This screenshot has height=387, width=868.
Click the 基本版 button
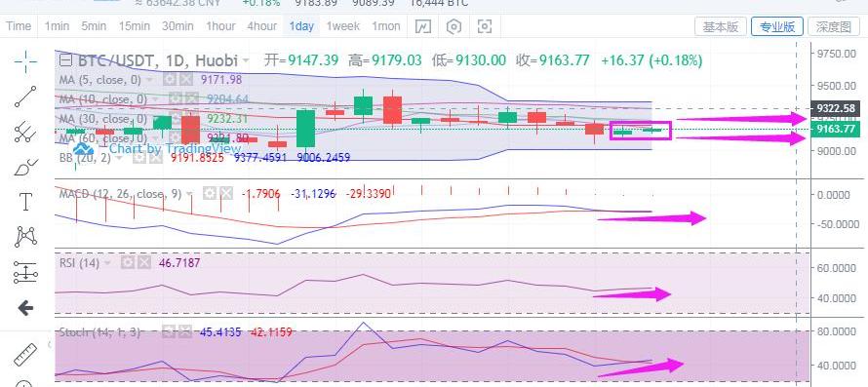[x=720, y=26]
